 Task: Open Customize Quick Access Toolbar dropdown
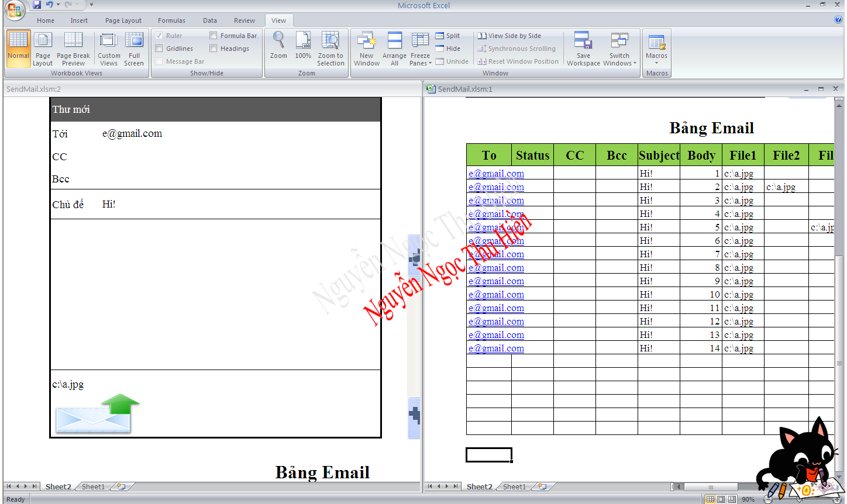tap(91, 5)
